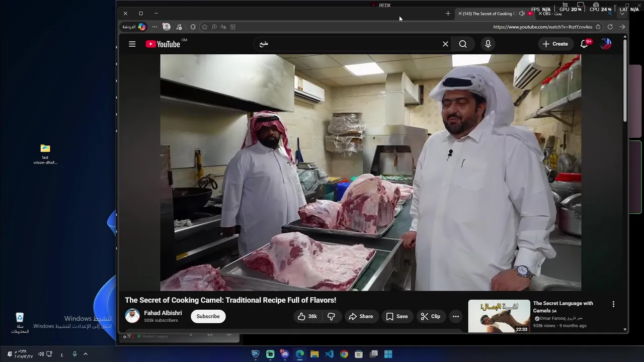This screenshot has height=362, width=644.
Task: Subscribe to Fahad Albishri channel
Action: 208,316
